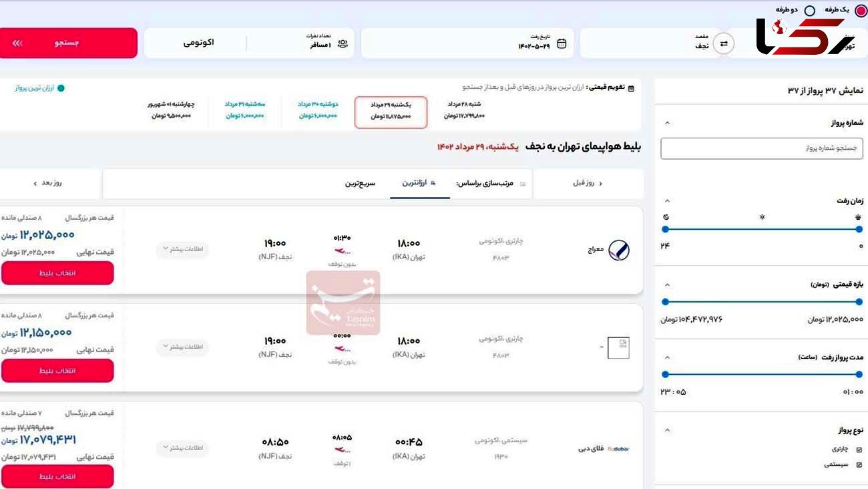Click the broken image airline logo in second flight
Viewport: 868px width, 489px height.
[618, 347]
